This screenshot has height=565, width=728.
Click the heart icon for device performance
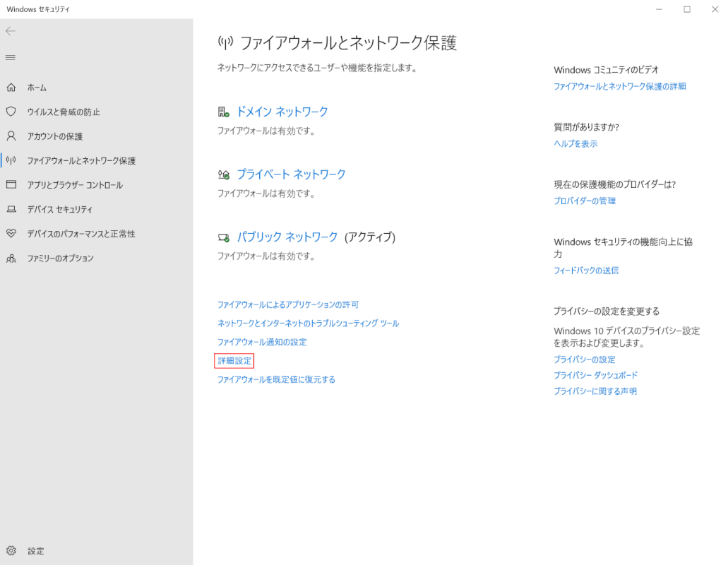coord(11,234)
